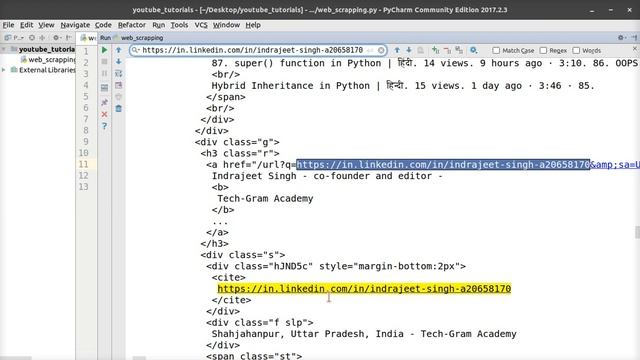Open the Refactor menu

(131, 25)
